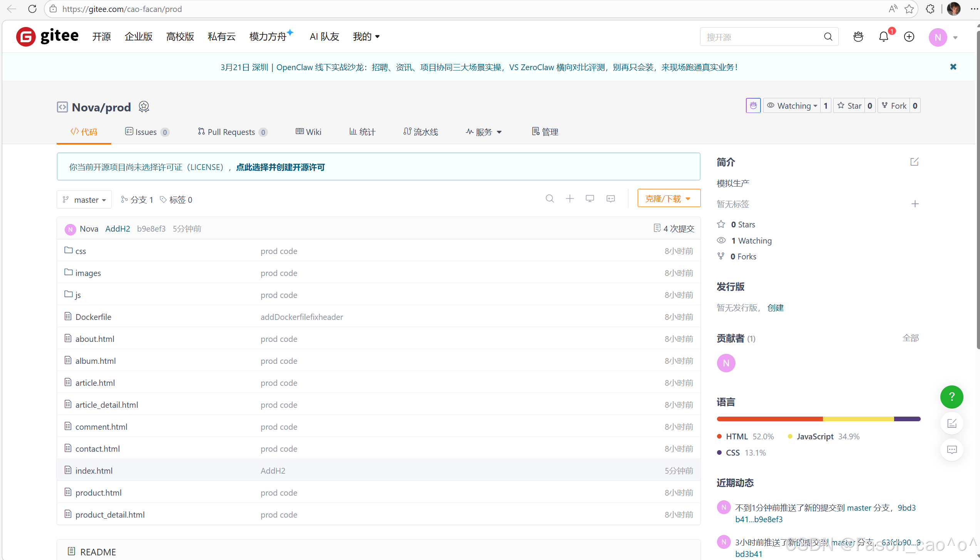Click the add tag plus icon beside 暂无标签
This screenshot has width=980, height=560.
click(915, 204)
